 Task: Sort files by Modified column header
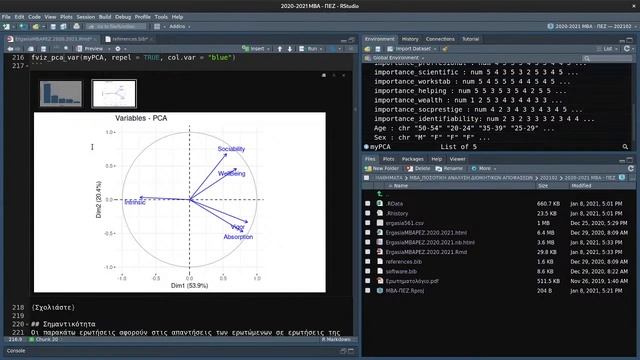click(581, 186)
